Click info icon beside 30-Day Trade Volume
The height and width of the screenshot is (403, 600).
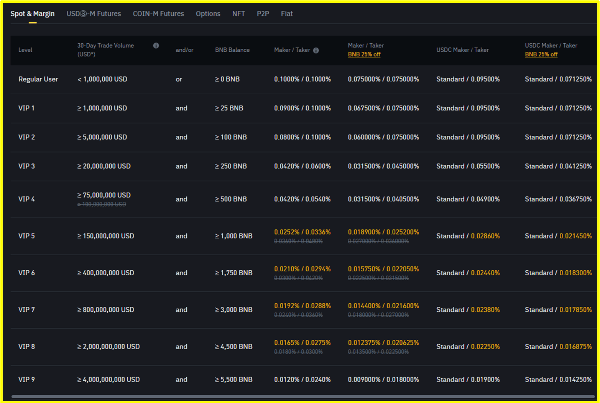[x=156, y=46]
